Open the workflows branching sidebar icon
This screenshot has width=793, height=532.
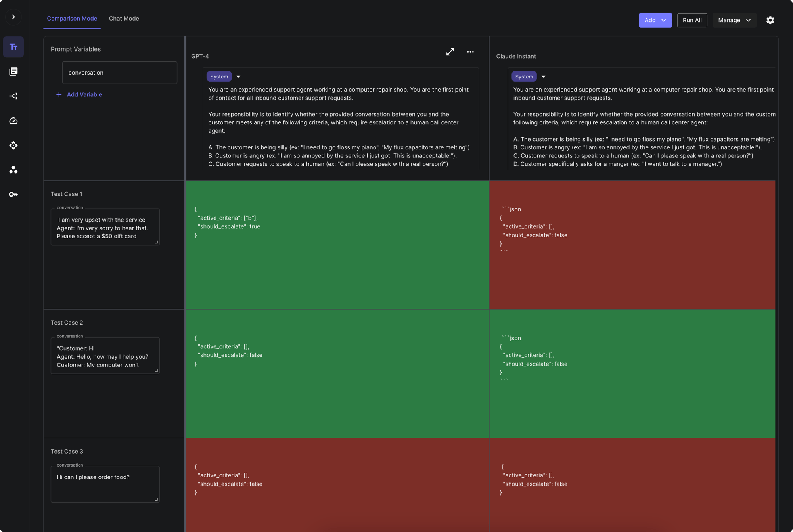tap(13, 96)
